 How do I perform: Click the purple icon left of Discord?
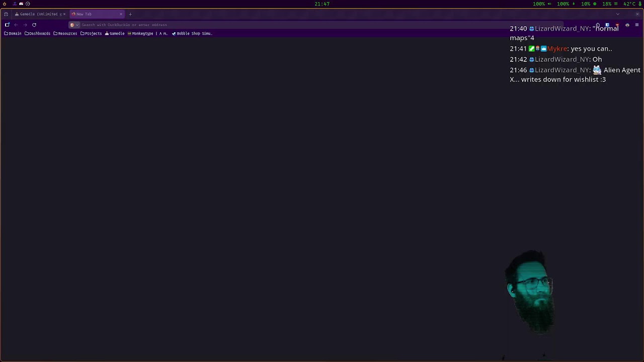tap(14, 4)
